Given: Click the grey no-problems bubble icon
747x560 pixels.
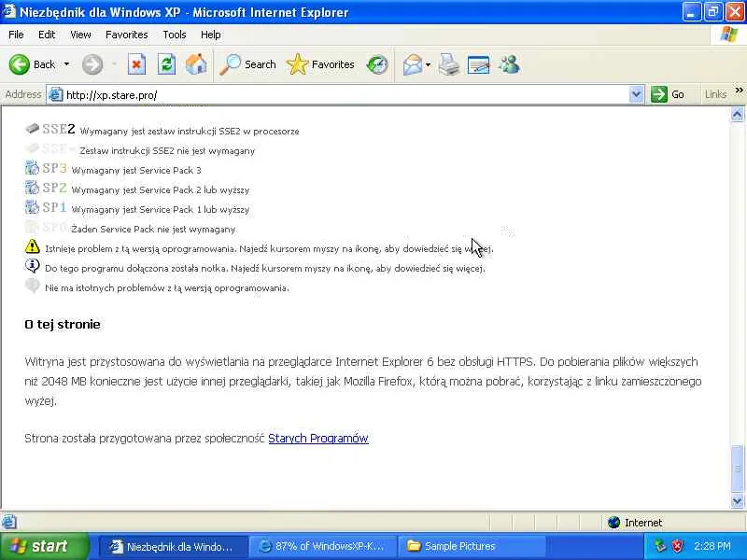Looking at the screenshot, I should (32, 286).
